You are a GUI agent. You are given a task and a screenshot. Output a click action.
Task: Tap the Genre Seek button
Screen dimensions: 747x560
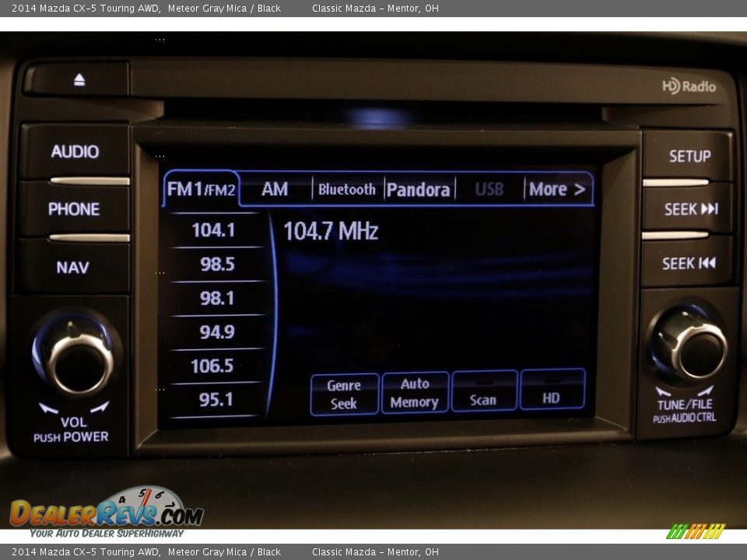coord(344,394)
